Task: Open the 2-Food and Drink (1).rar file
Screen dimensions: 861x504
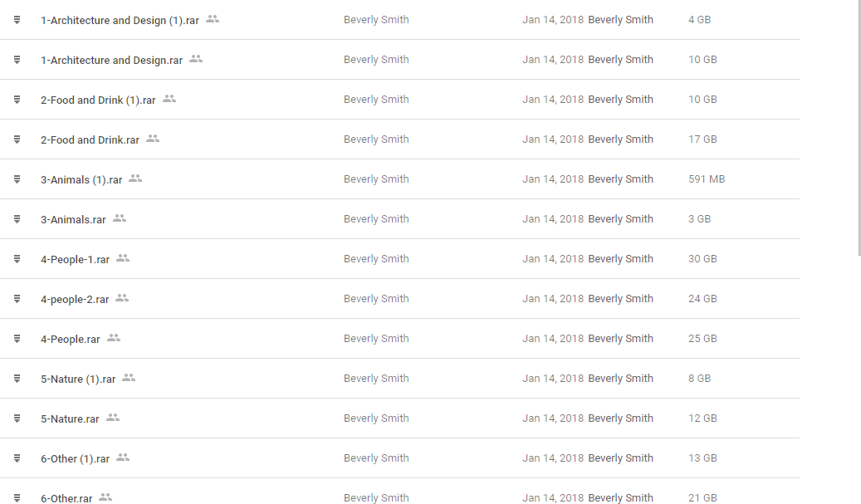Action: point(98,100)
